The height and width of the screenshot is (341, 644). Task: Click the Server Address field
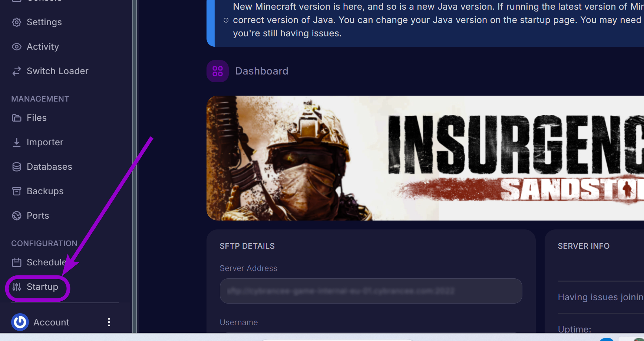pyautogui.click(x=371, y=291)
